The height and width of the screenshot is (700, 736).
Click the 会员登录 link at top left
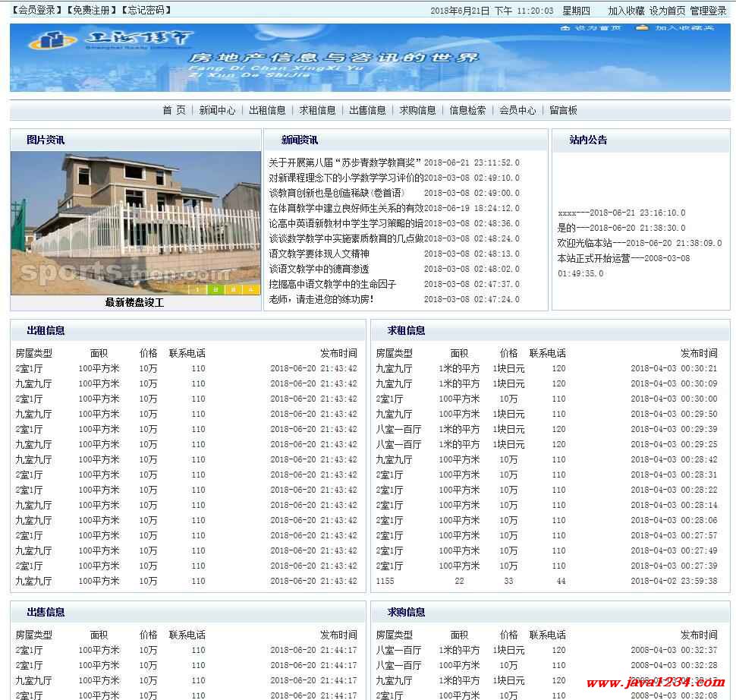tap(36, 11)
